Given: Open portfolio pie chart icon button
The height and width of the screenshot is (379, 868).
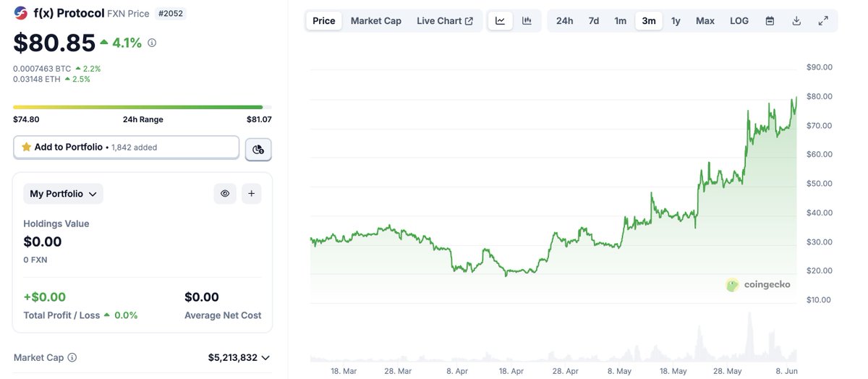Looking at the screenshot, I should 258,150.
